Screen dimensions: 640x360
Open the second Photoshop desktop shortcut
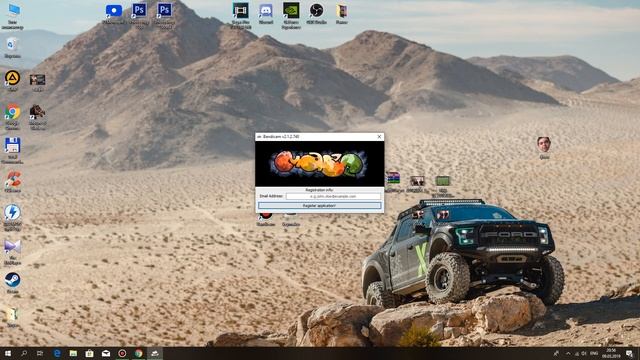click(x=164, y=15)
